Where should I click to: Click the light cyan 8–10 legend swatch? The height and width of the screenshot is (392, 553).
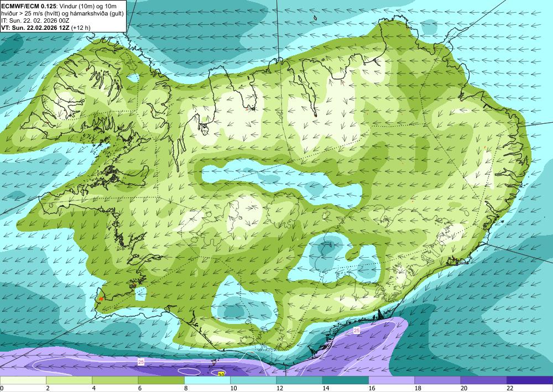207,380
